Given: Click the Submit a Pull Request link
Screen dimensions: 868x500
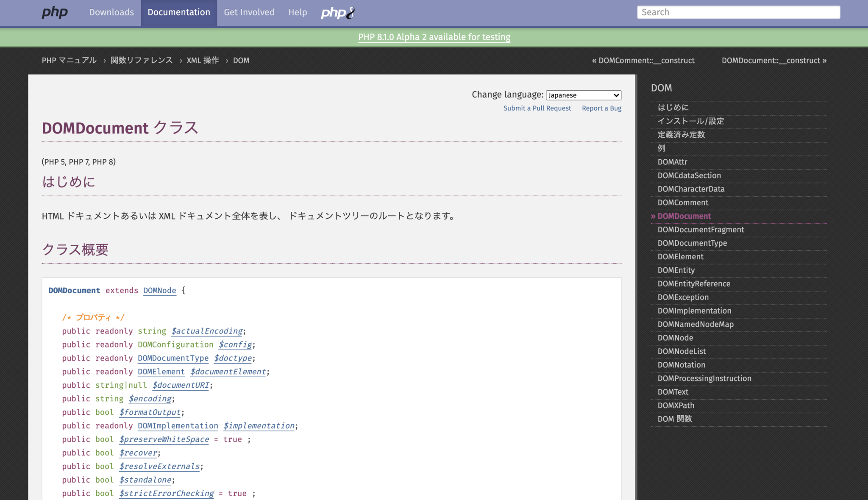Looking at the screenshot, I should pos(537,108).
